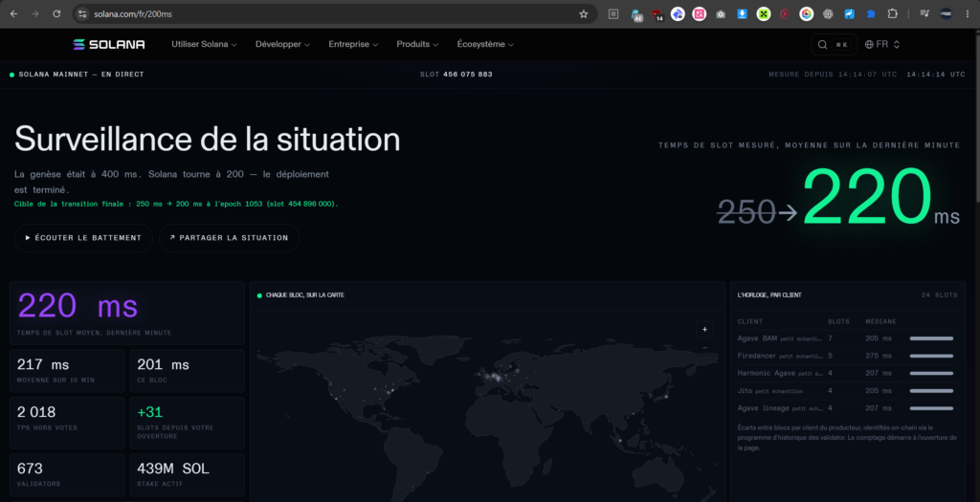Click the browser back arrow
Screen dimensions: 980x502
tap(13, 13)
